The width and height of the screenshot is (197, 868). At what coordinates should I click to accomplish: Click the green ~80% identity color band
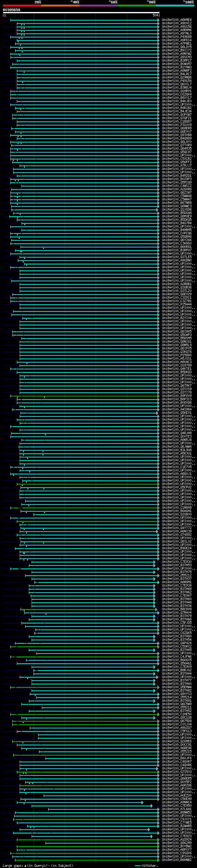[x=137, y=6]
